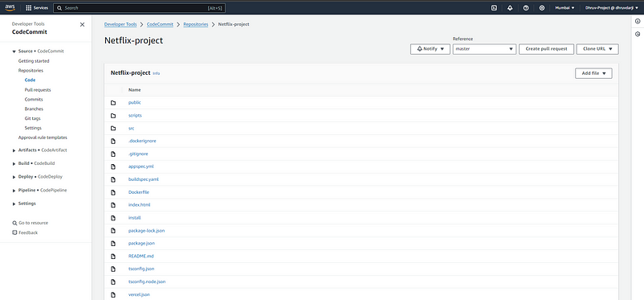Click the tsconfig.node.json file icon
644x300 pixels.
click(x=113, y=282)
